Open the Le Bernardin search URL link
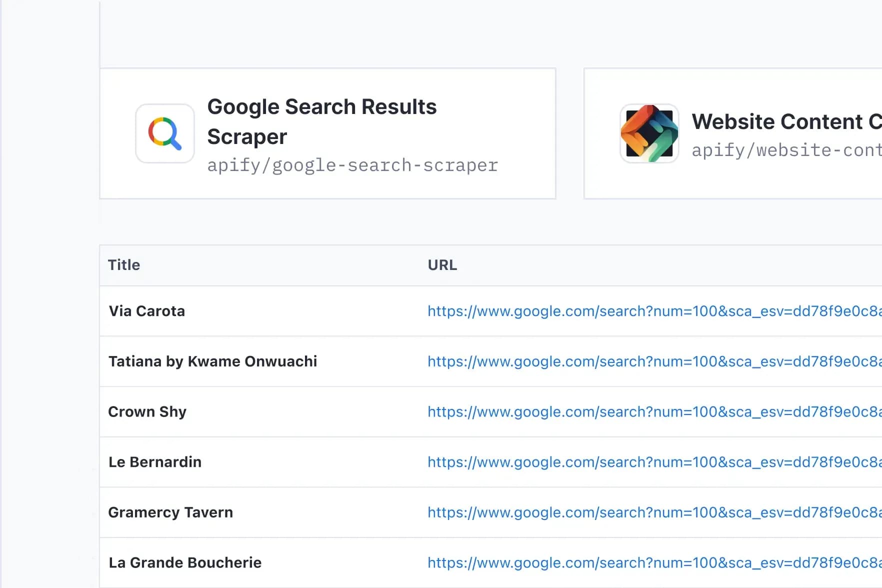The image size is (882, 588). pos(654,462)
